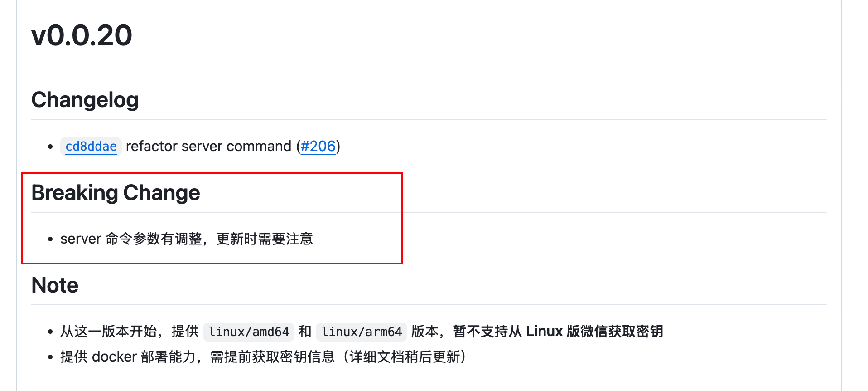Click the "版微信获取密钥" bold text

pyautogui.click(x=615, y=332)
